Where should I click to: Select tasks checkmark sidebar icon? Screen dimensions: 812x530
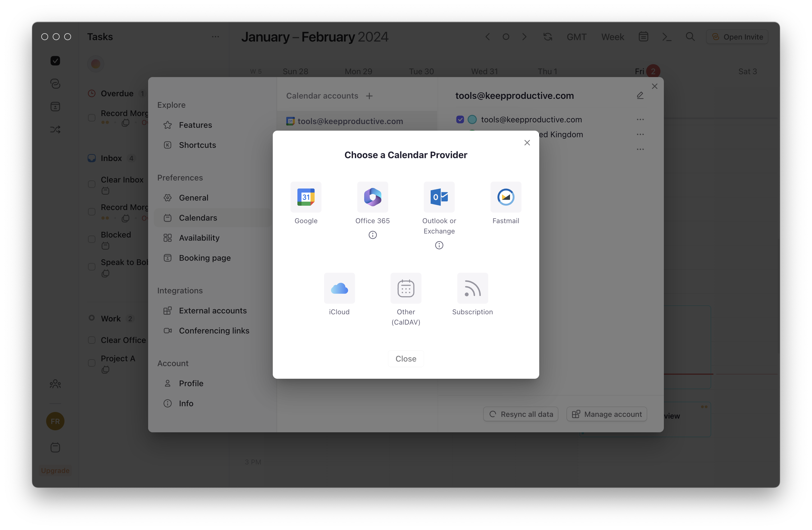pyautogui.click(x=55, y=61)
